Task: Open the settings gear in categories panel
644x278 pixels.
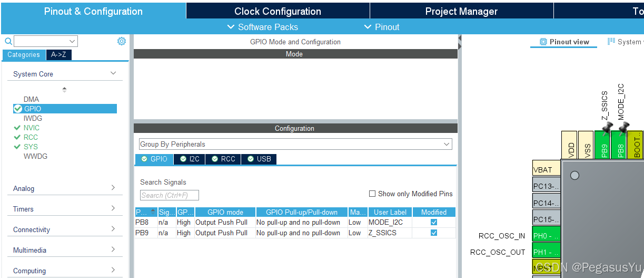Action: pyautogui.click(x=122, y=41)
